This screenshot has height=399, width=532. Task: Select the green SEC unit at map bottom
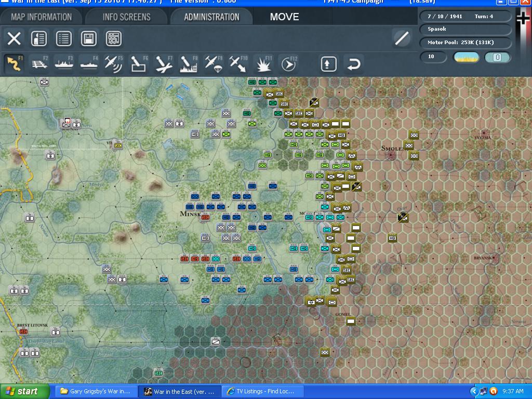click(158, 373)
